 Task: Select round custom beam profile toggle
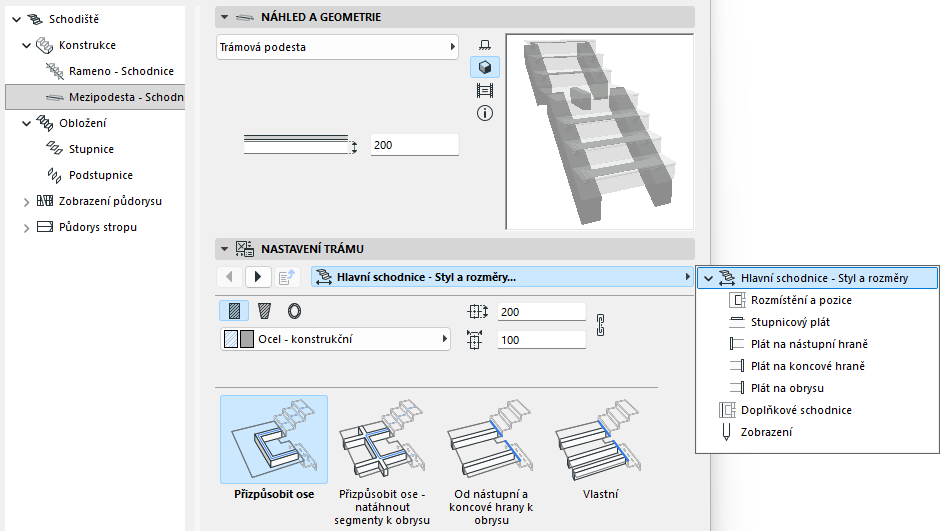(294, 311)
